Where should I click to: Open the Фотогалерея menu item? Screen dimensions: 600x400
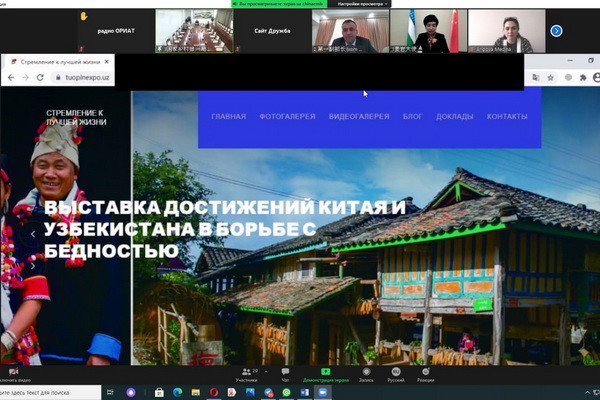click(x=287, y=117)
